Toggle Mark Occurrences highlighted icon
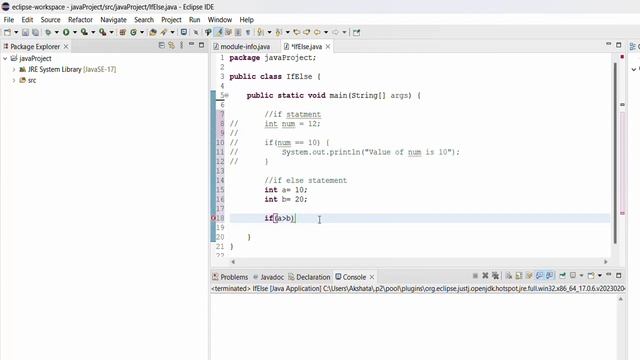 (x=218, y=32)
